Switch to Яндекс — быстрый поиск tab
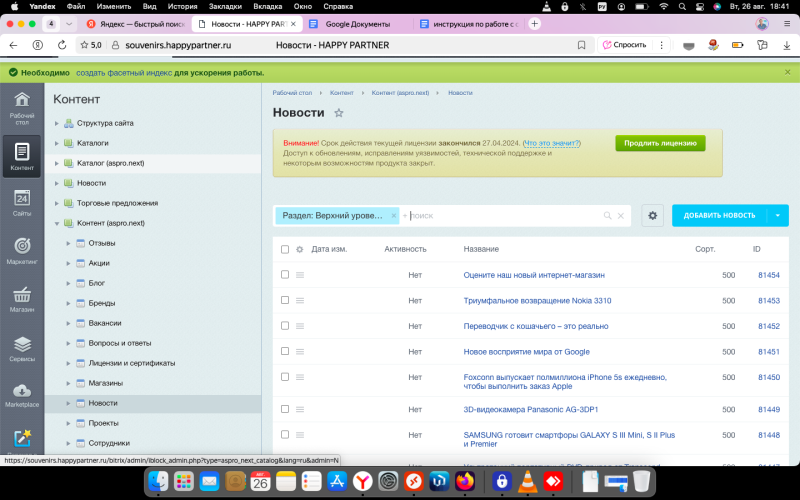The width and height of the screenshot is (800, 500). (136, 24)
